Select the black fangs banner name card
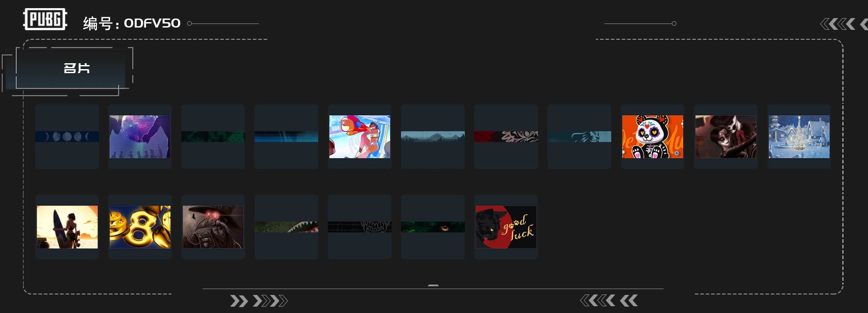Image resolution: width=868 pixels, height=313 pixels. 360,227
